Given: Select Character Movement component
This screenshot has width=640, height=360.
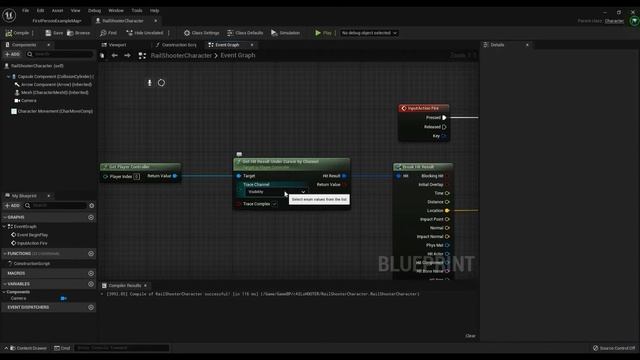Looking at the screenshot, I should (52, 111).
